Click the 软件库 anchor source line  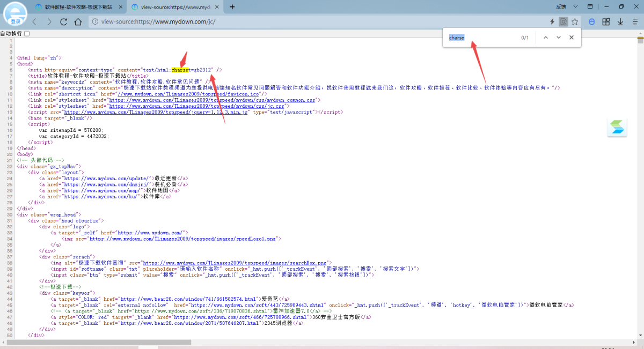105,196
